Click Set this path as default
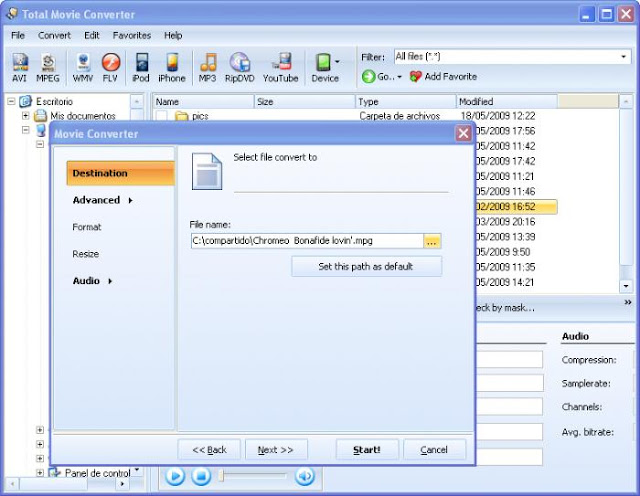 pos(366,267)
